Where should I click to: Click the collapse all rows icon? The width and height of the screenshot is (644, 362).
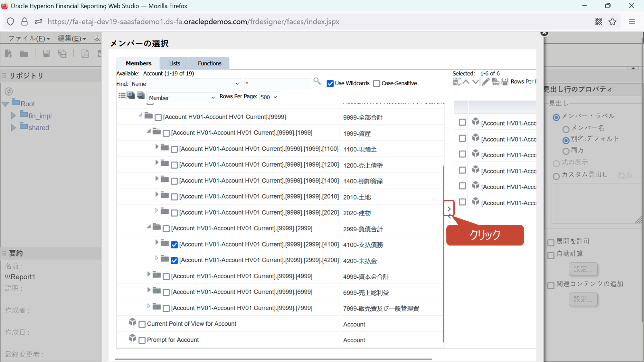click(x=141, y=95)
